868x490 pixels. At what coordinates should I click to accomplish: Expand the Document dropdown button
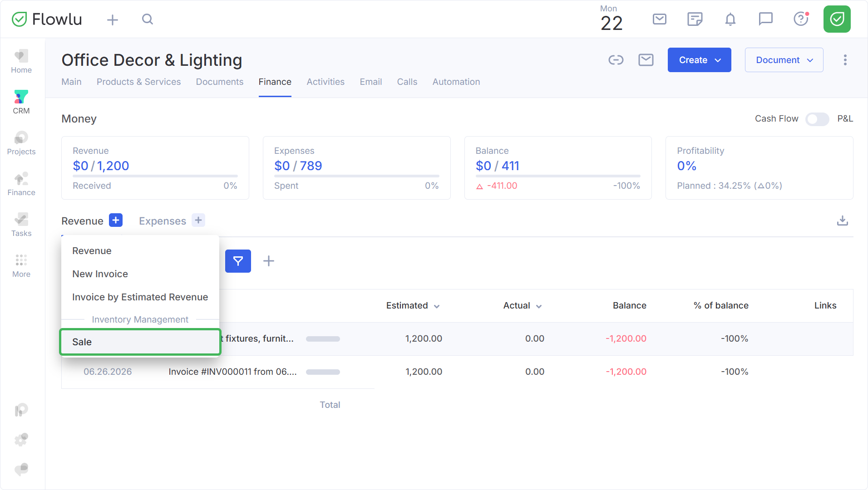(x=784, y=60)
